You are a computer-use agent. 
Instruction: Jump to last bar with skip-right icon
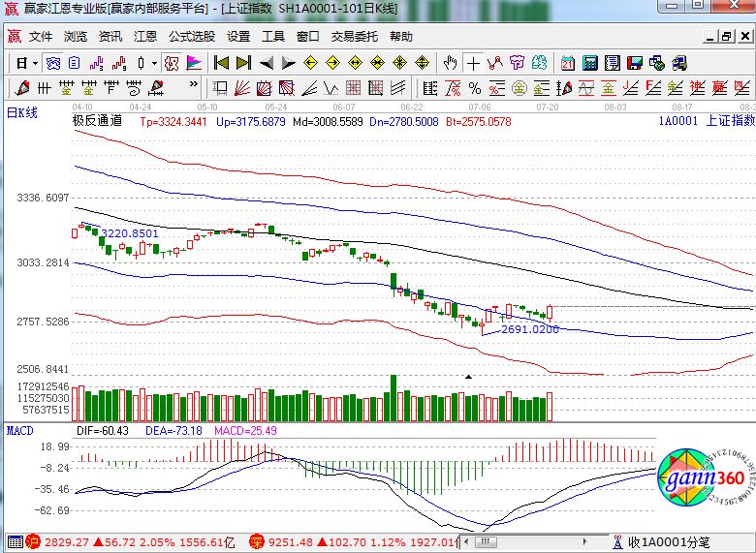(x=242, y=63)
